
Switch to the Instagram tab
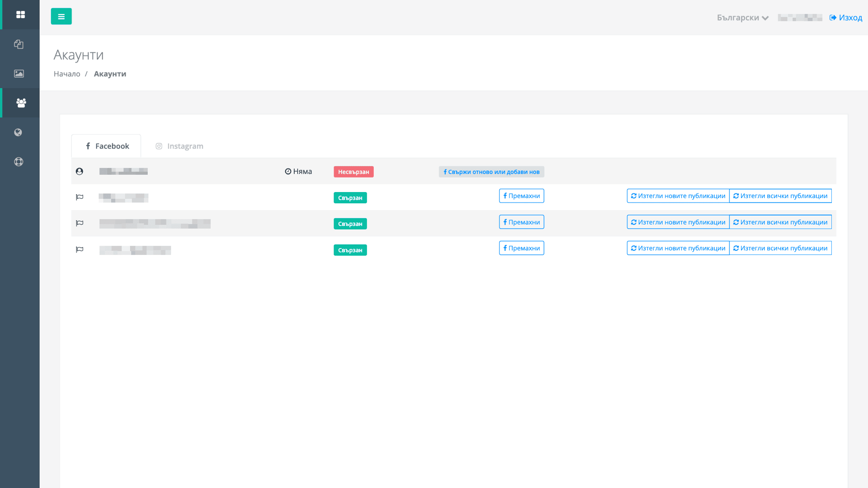coord(179,146)
